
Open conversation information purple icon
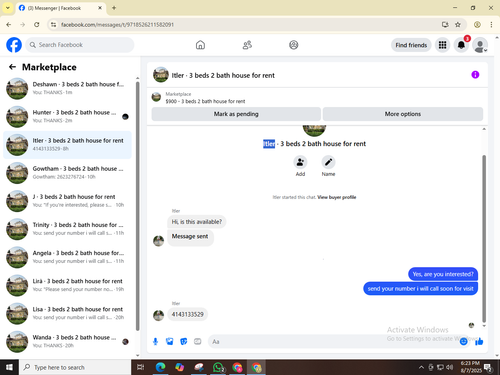point(475,75)
